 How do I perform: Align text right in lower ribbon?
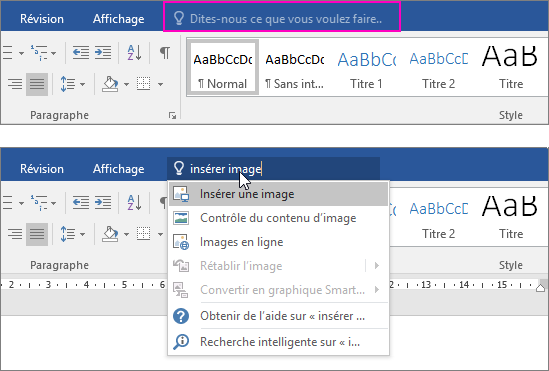point(15,234)
